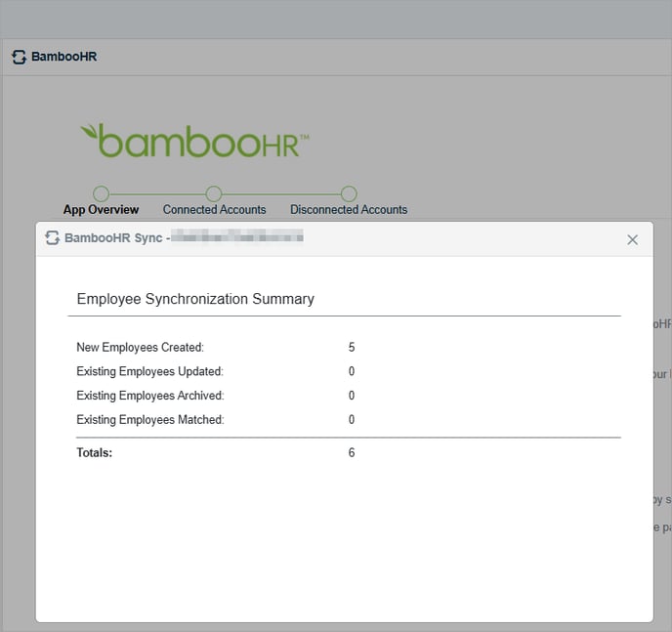Click the New Employees Created value 5
This screenshot has width=672, height=632.
point(352,347)
